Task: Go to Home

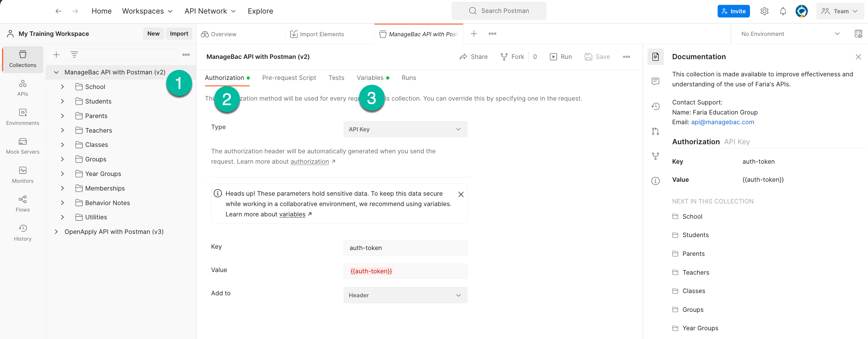Action: [x=102, y=11]
